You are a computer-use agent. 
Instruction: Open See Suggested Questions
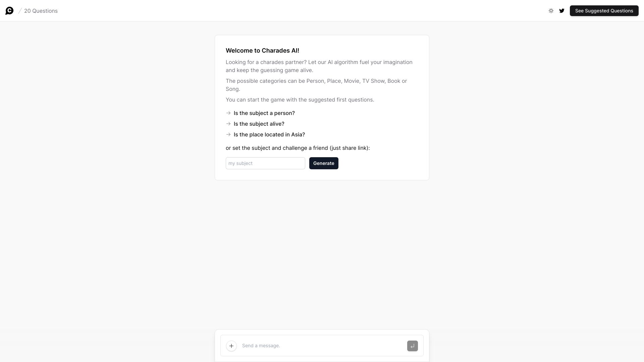pos(604,10)
